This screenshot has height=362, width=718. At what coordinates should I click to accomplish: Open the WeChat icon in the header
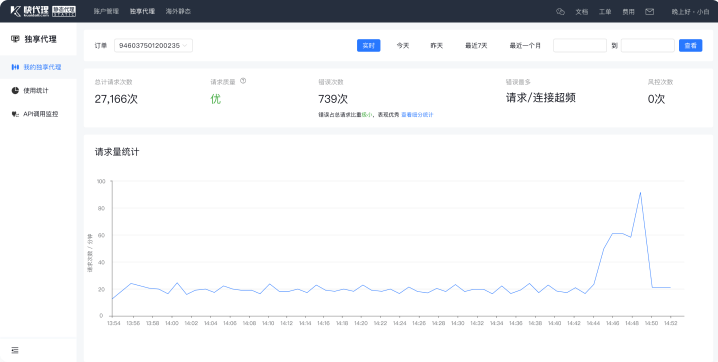coord(560,11)
